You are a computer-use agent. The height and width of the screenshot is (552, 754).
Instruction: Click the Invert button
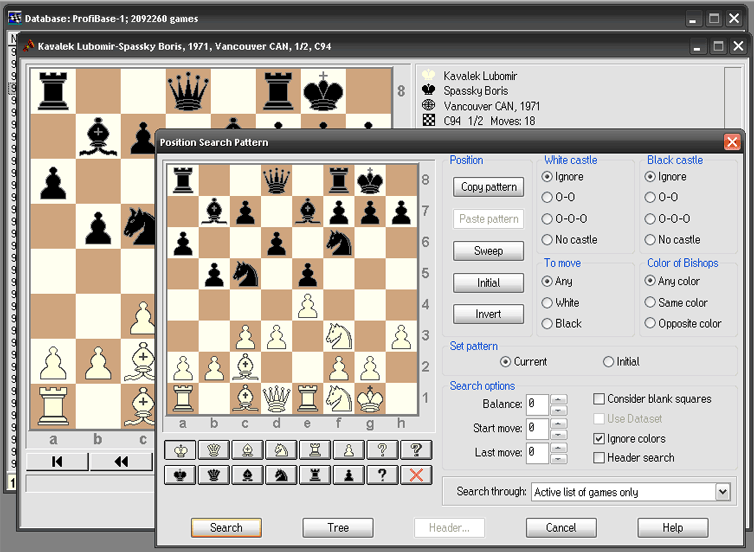coord(489,314)
